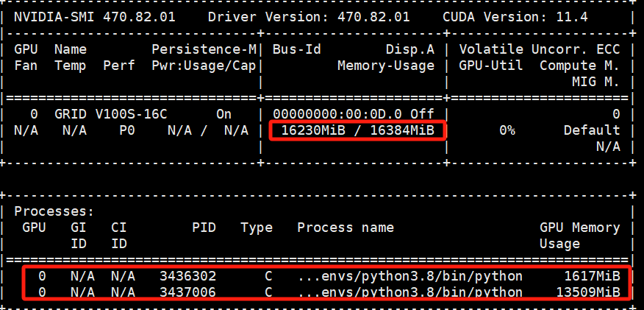Viewport: 644px width, 310px height.
Task: Click the CI ID column header
Action: pos(119,236)
